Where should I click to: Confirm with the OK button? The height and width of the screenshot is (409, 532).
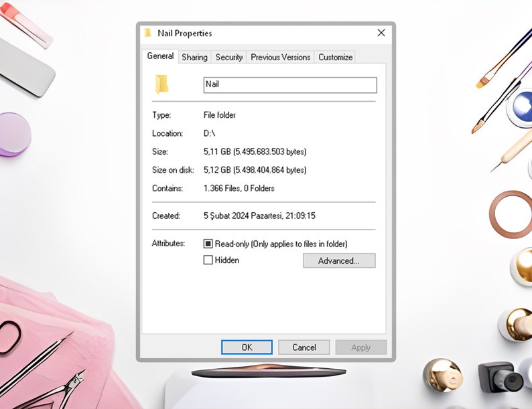click(x=247, y=347)
